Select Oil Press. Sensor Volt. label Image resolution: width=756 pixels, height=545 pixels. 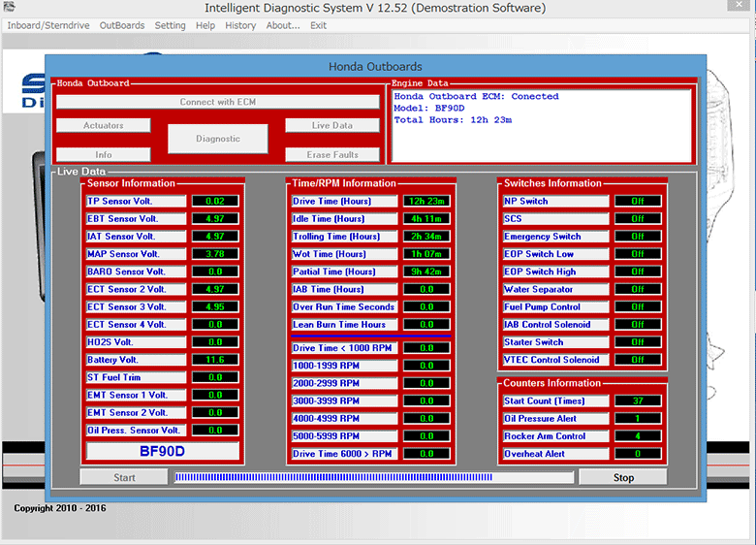pyautogui.click(x=136, y=431)
